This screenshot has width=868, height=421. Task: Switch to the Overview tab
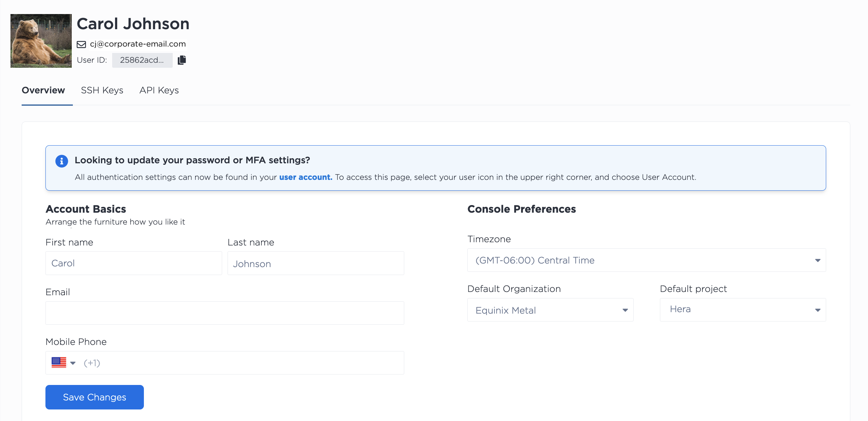click(43, 90)
